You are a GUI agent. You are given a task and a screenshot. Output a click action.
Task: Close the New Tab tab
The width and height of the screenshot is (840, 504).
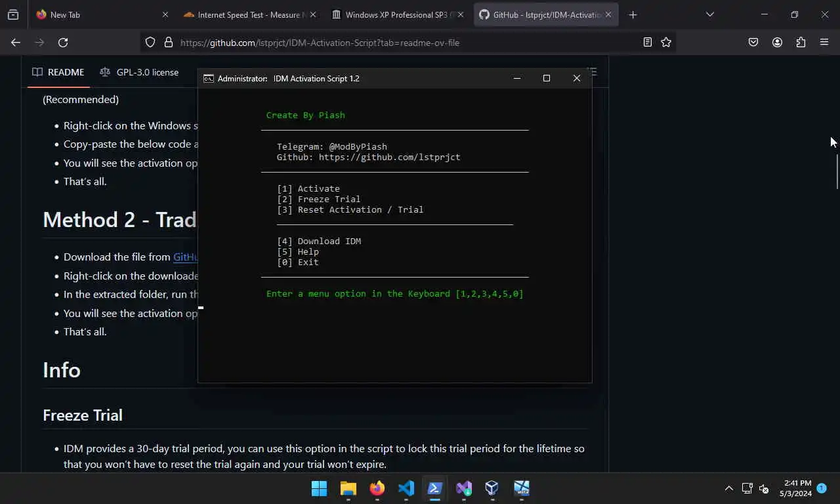coord(165,14)
